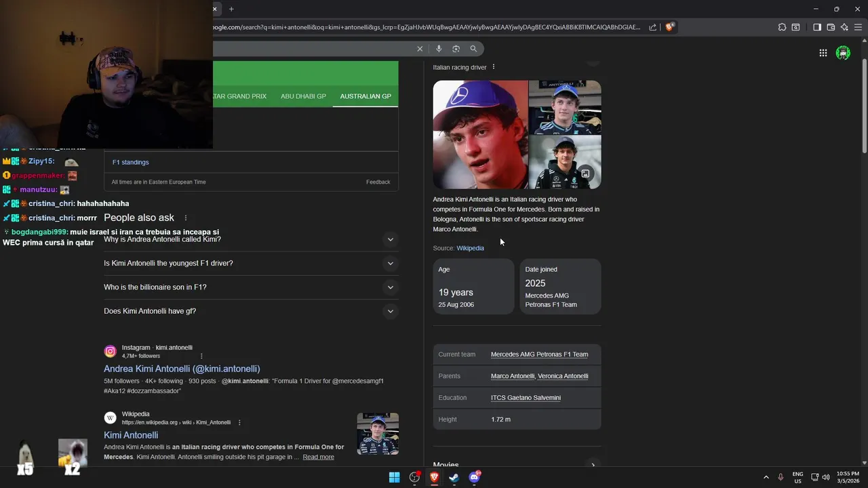Open Windows Start menu
868x488 pixels.
click(x=394, y=477)
